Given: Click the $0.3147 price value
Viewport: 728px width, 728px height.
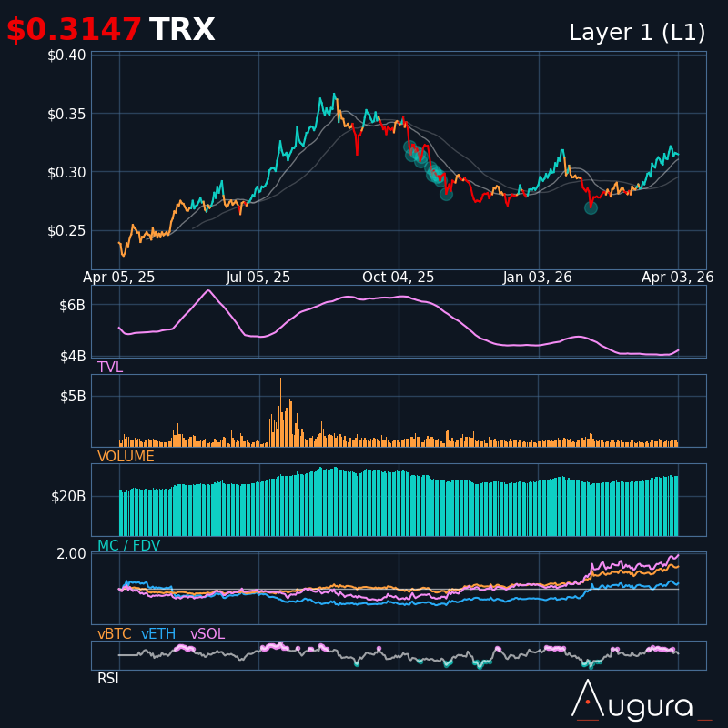Looking at the screenshot, I should tap(74, 30).
